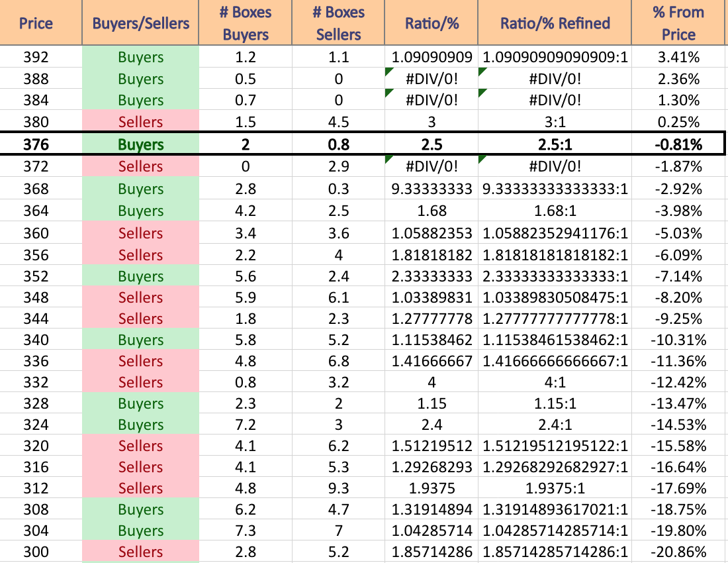Select the Ratio/% header cell
Viewport: 728px width, 563px height.
(x=432, y=23)
